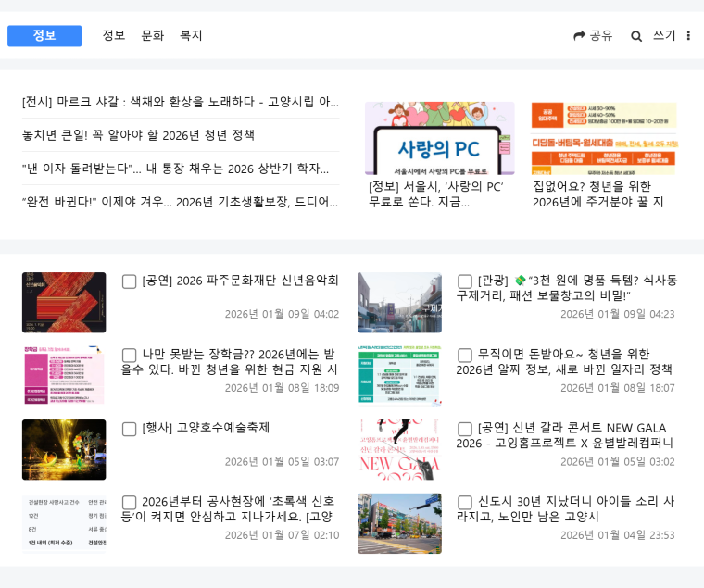Open the 사랑의 PC banner image

pyautogui.click(x=439, y=138)
